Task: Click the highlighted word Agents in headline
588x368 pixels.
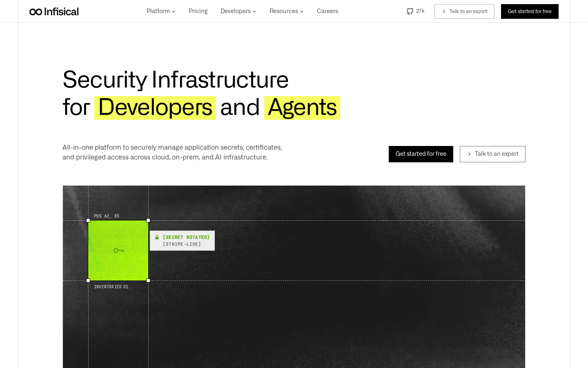Action: point(302,108)
